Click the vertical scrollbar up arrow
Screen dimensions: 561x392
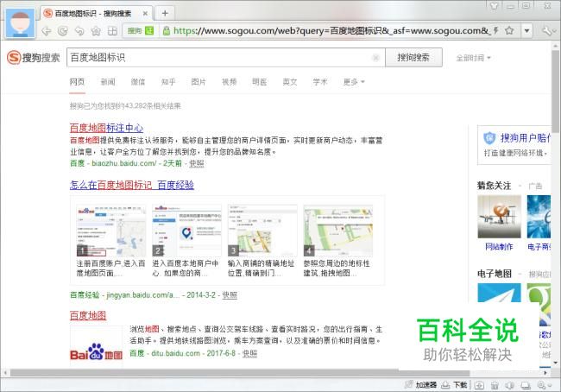(x=555, y=46)
